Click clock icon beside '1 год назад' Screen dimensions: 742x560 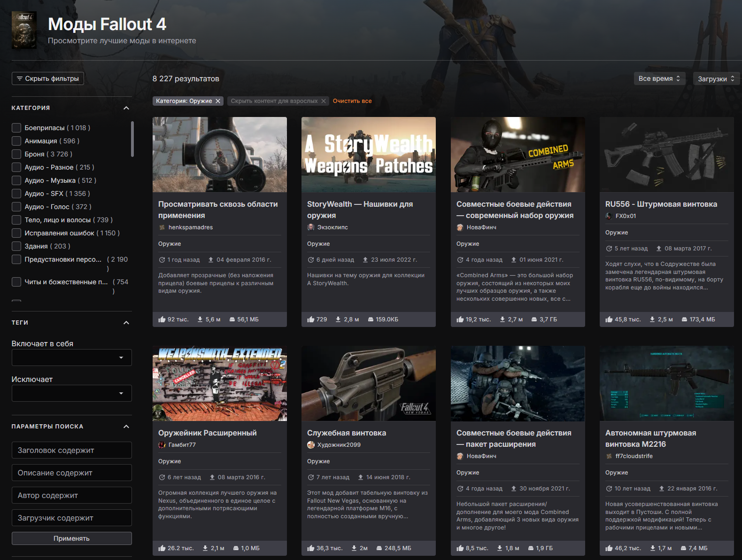pyautogui.click(x=162, y=260)
